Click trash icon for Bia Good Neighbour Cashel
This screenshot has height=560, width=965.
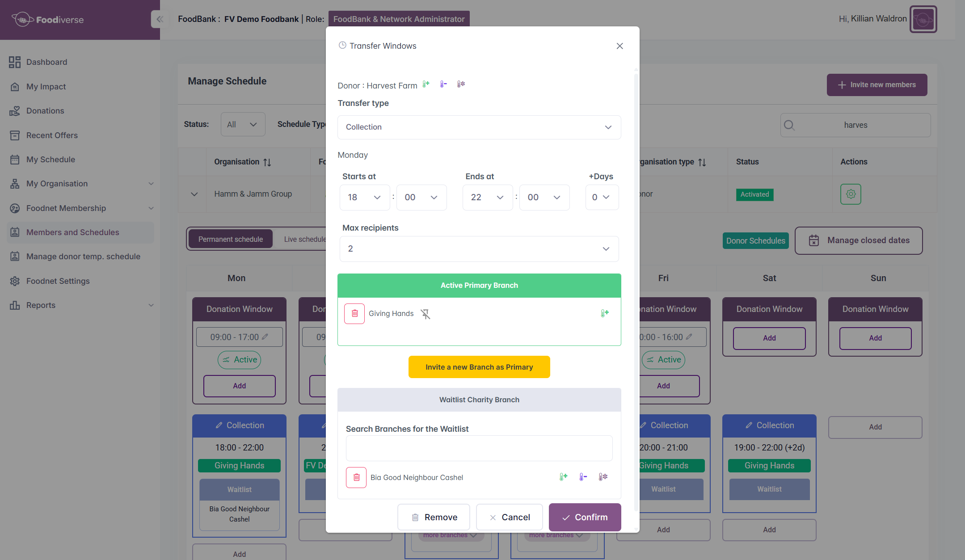[x=356, y=477]
